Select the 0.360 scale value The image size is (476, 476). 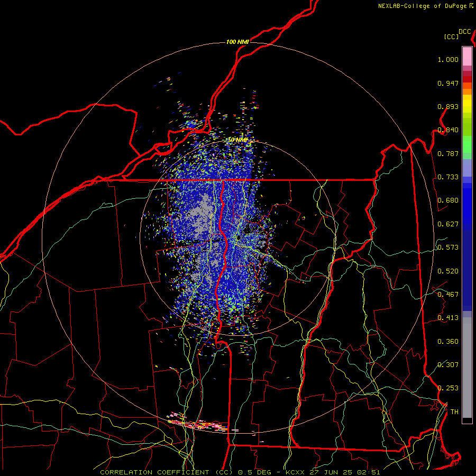click(x=448, y=342)
